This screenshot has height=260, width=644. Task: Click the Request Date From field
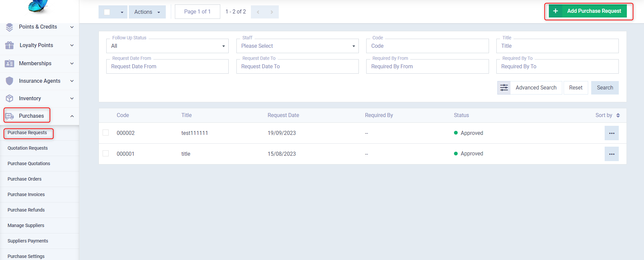tap(167, 67)
